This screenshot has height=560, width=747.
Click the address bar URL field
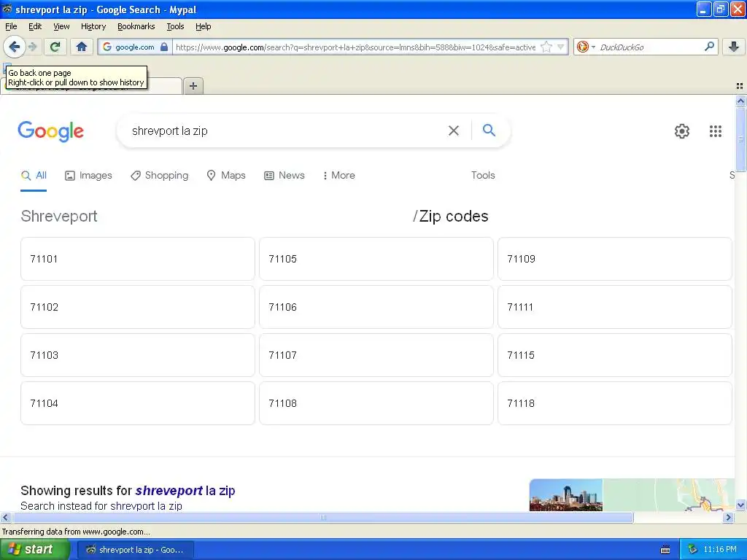pos(355,47)
